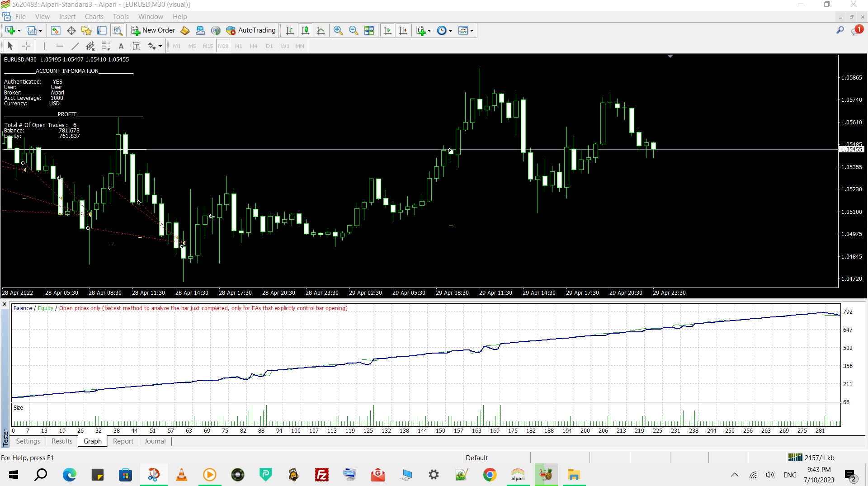Select the crosshair tool
868x486 pixels.
(26, 46)
